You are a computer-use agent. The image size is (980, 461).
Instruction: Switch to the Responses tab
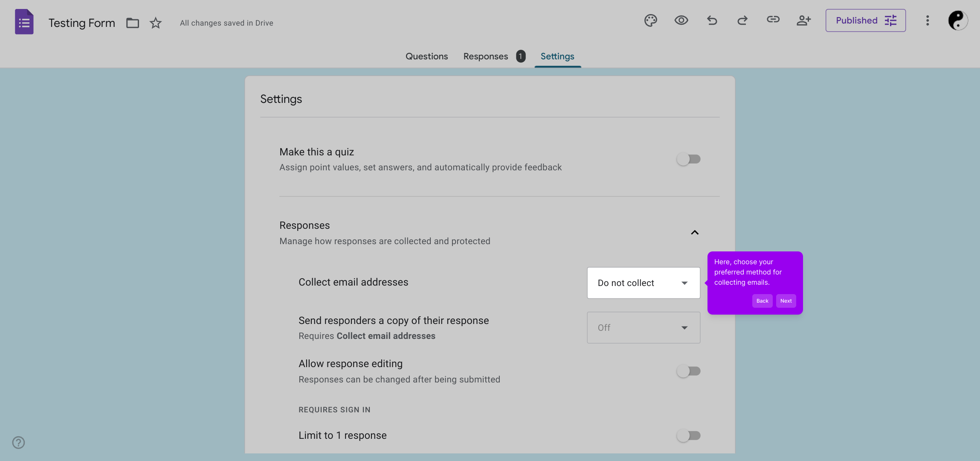486,56
